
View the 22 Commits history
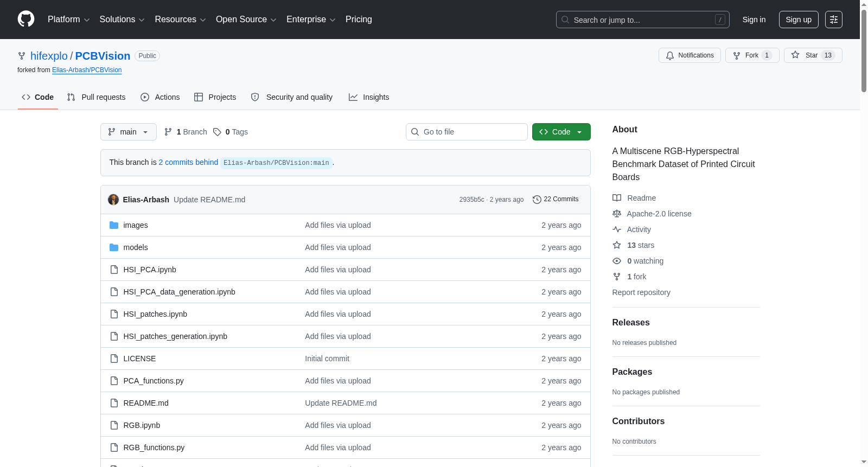click(x=556, y=199)
